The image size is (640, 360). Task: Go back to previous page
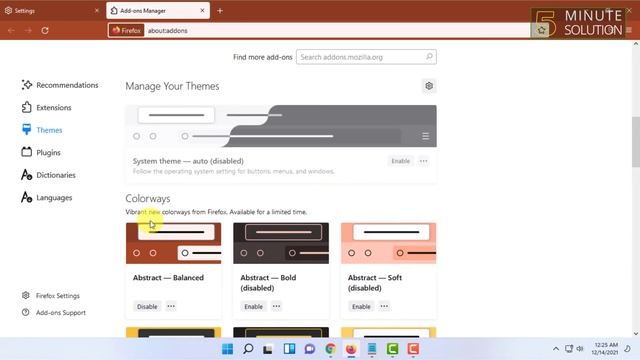11,30
